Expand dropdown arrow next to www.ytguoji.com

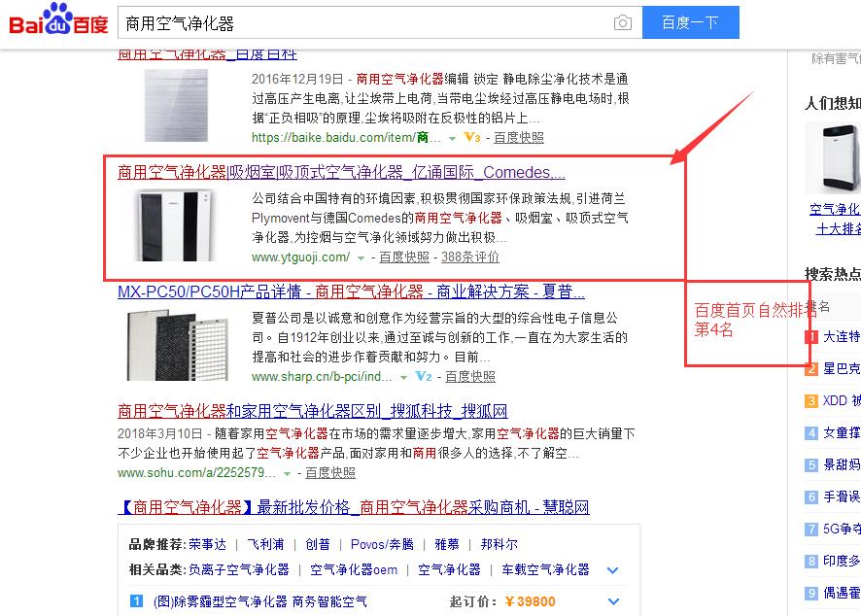click(361, 258)
